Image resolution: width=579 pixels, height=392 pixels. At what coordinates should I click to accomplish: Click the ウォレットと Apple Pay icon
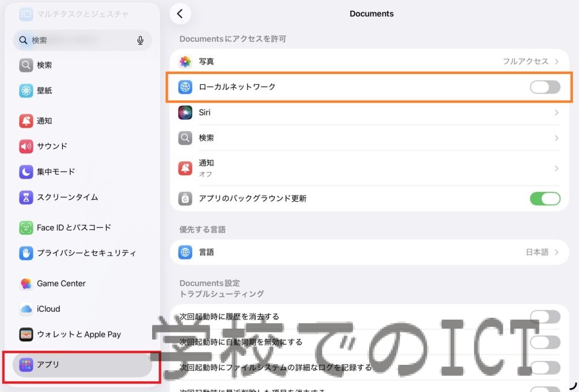tap(26, 334)
